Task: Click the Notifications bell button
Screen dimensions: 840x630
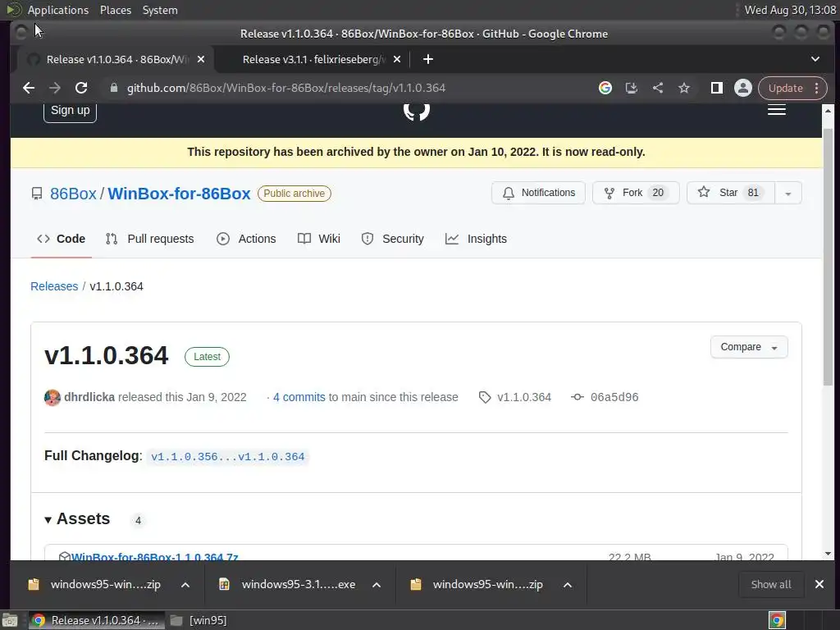Action: point(538,193)
